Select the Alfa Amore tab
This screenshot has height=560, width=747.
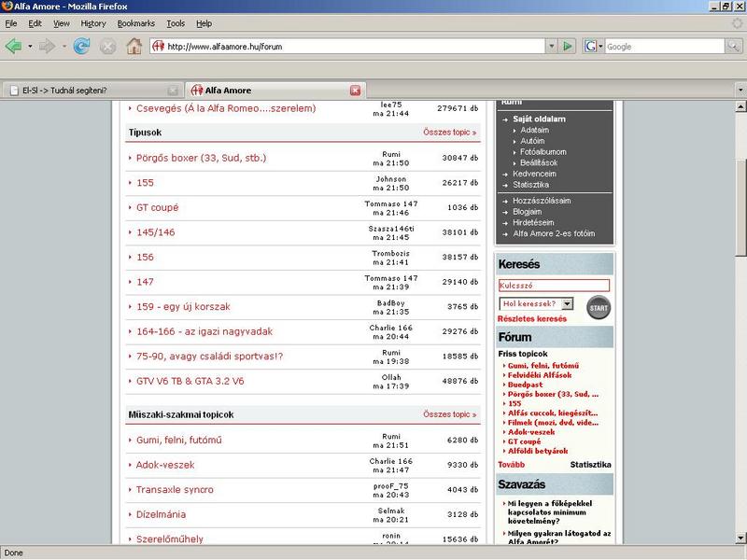coord(275,90)
